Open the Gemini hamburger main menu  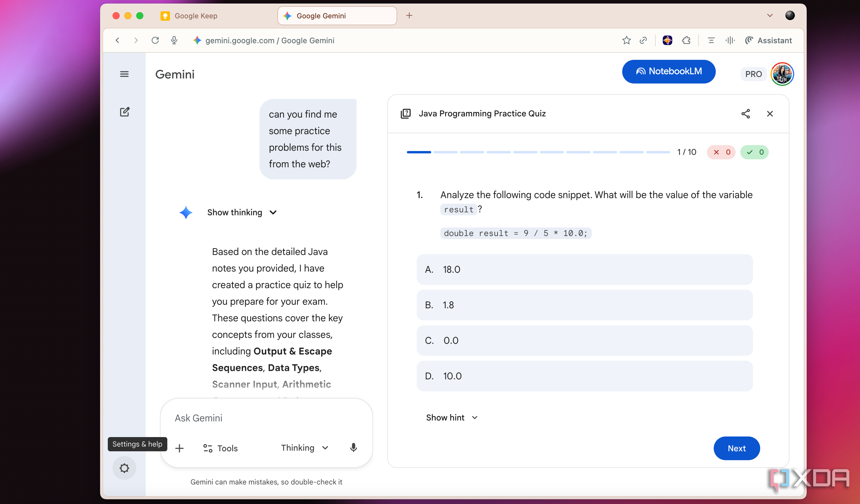(x=124, y=74)
